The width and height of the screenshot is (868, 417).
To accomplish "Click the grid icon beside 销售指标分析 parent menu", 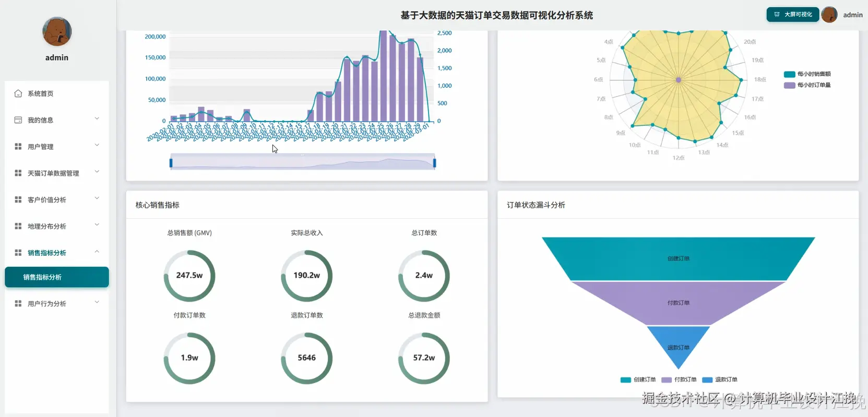I will pos(18,253).
